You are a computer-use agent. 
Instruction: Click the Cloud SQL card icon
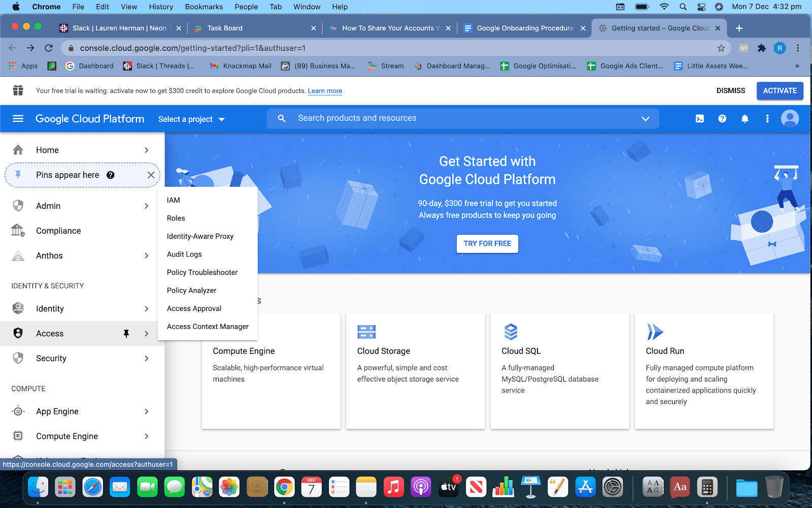(511, 332)
